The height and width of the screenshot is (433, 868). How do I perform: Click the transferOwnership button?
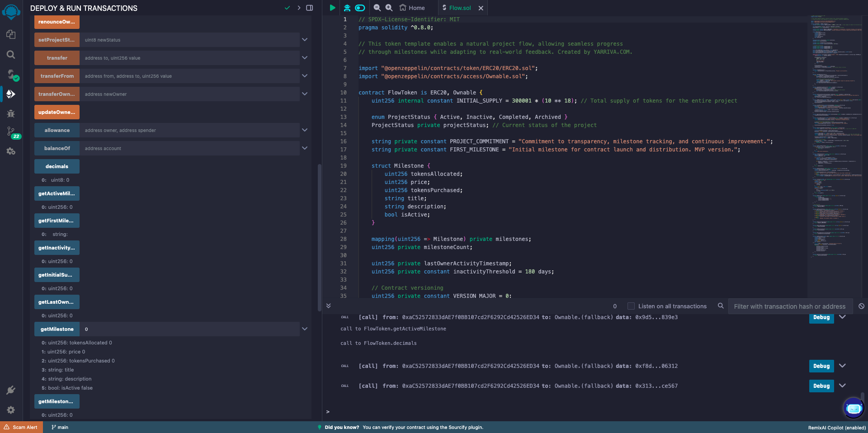point(57,94)
